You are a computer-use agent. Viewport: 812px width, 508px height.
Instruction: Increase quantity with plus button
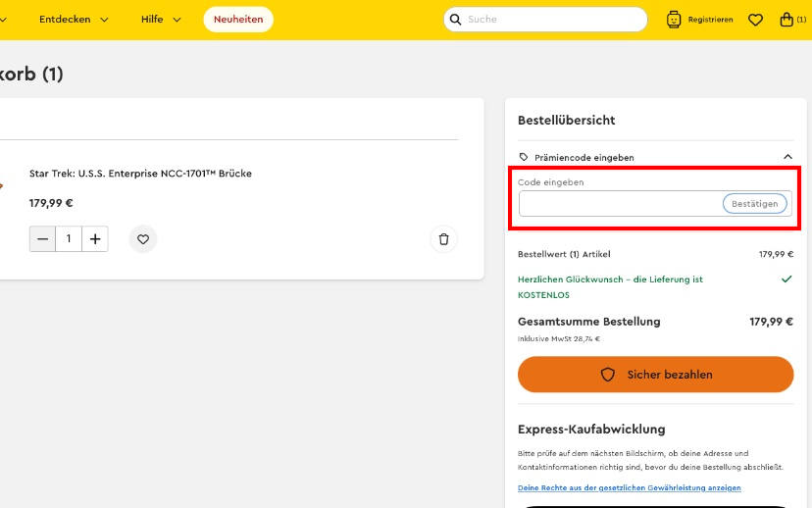coord(95,239)
